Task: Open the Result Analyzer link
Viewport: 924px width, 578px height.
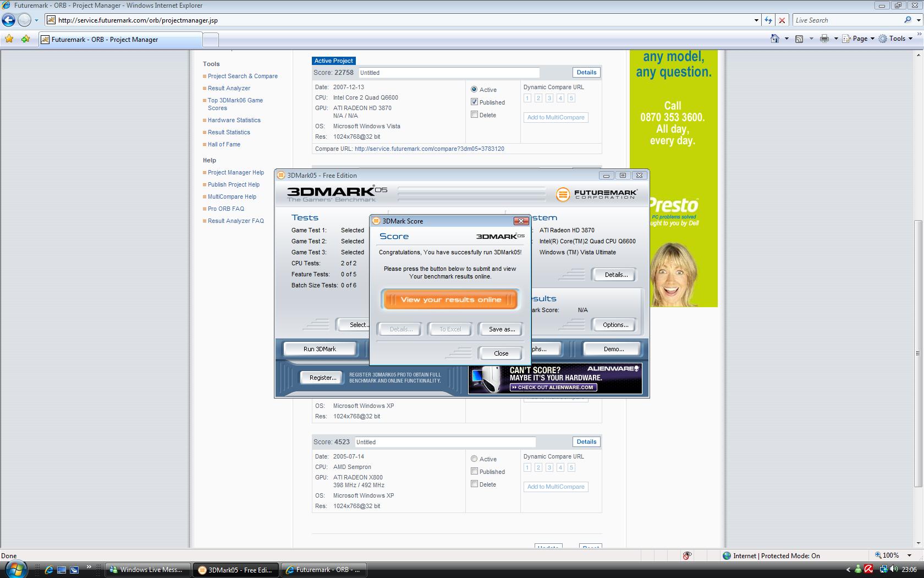Action: [229, 88]
